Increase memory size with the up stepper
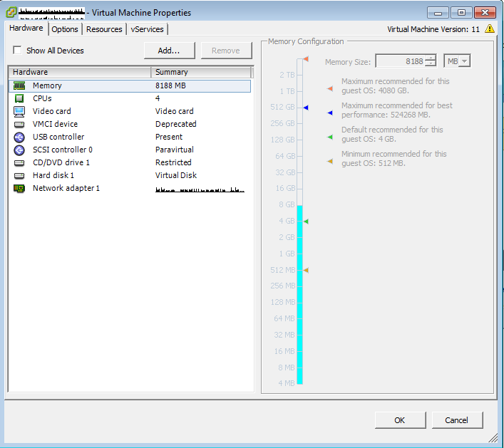The image size is (504, 448). (x=430, y=58)
